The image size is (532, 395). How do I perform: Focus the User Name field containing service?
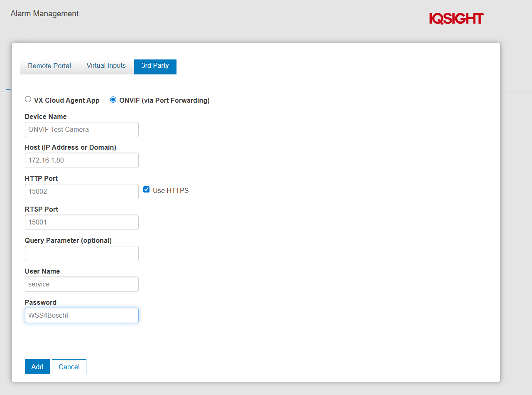pyautogui.click(x=81, y=284)
